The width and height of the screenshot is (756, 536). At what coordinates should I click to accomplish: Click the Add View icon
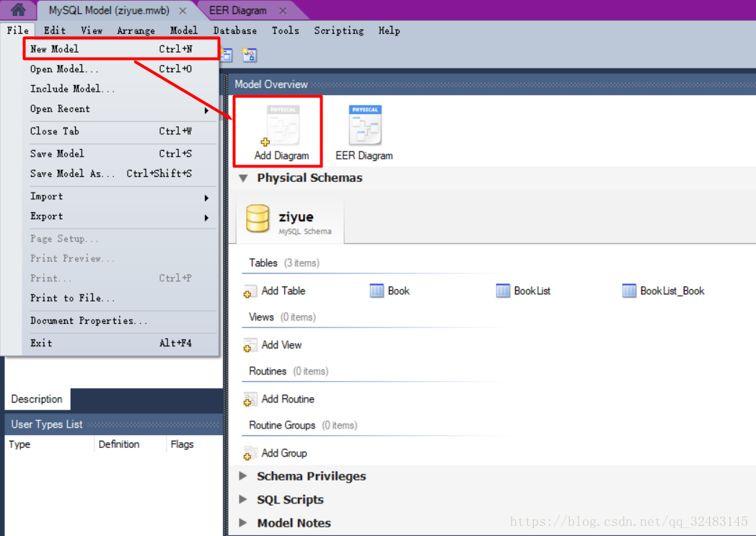tap(250, 345)
